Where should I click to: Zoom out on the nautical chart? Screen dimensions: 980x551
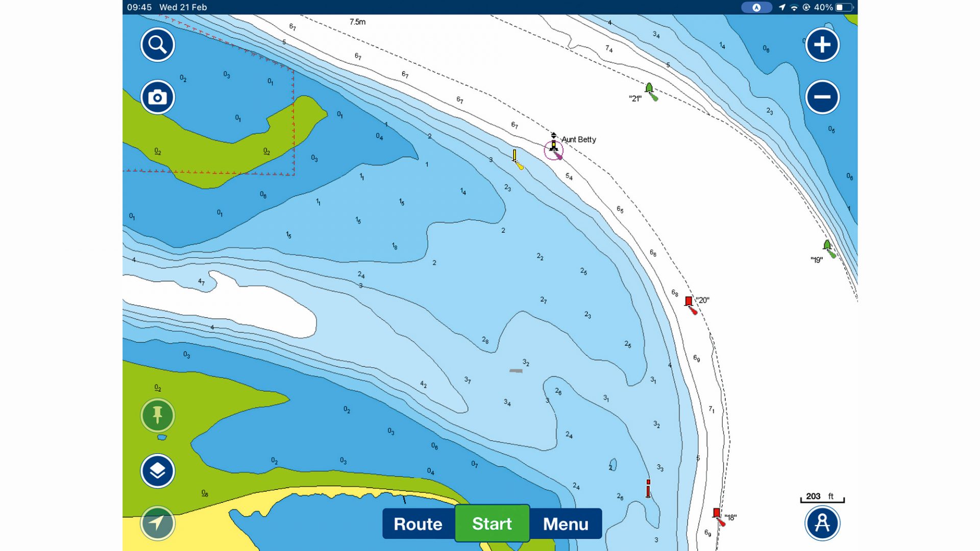[822, 97]
